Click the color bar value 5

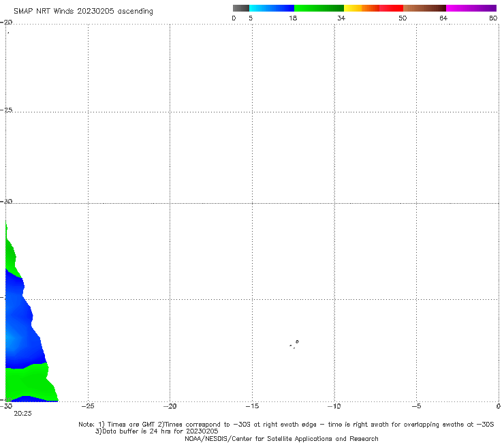[251, 18]
